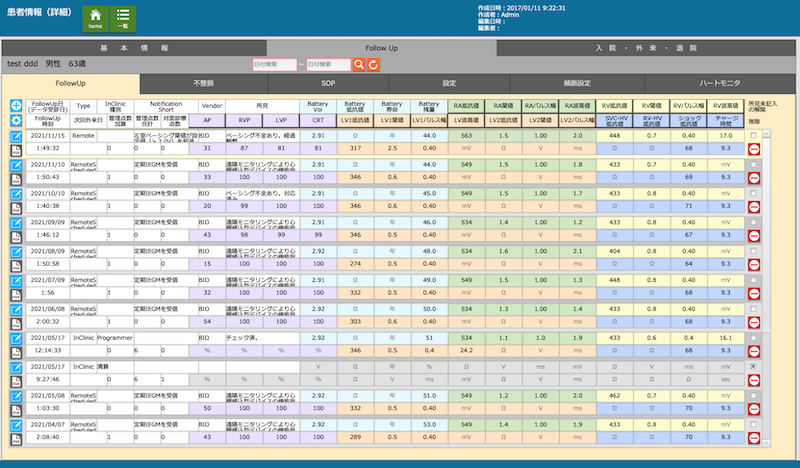This screenshot has height=468, width=800.
Task: Delete the 2021/11/15 record via red icon
Action: [754, 148]
